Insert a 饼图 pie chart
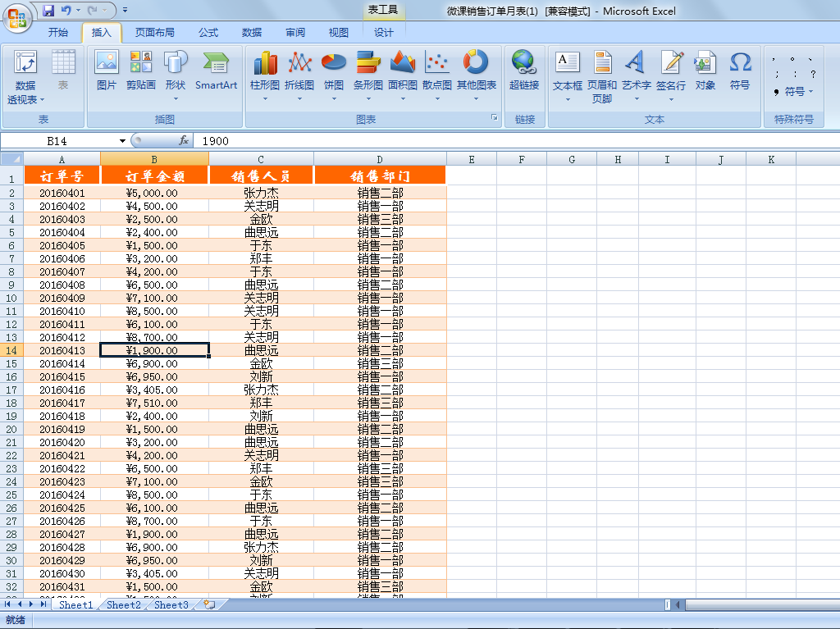This screenshot has height=629, width=840. tap(334, 75)
